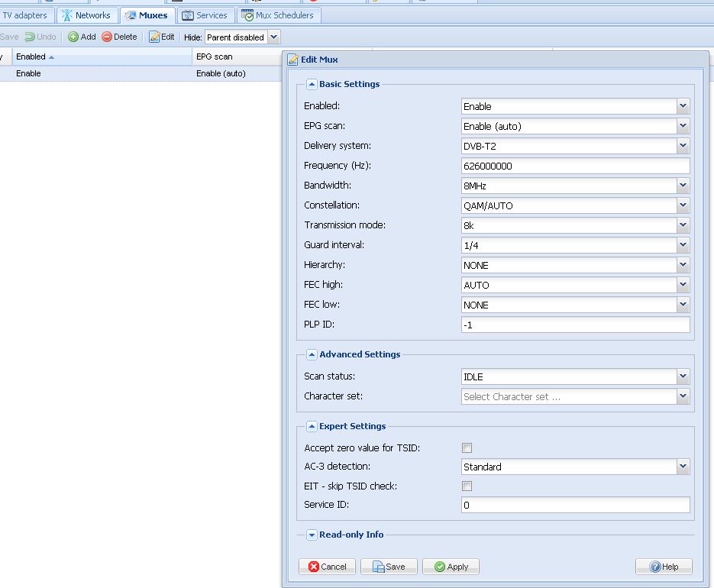714x588 pixels.
Task: Open the Hide Parent disabled combo box
Action: pos(274,37)
